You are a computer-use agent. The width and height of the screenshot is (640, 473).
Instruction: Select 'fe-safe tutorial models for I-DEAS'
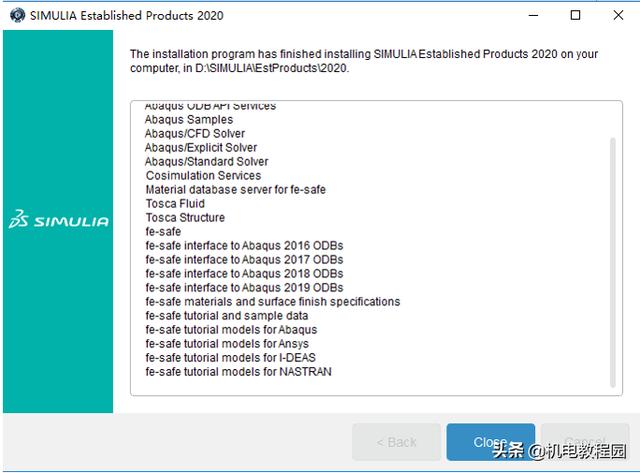coord(231,358)
